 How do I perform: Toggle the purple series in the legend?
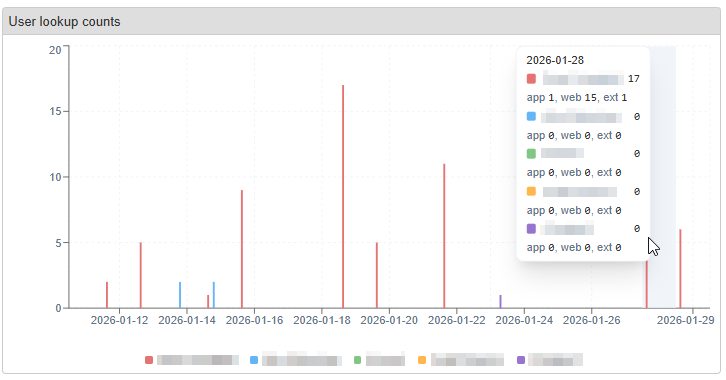550,360
